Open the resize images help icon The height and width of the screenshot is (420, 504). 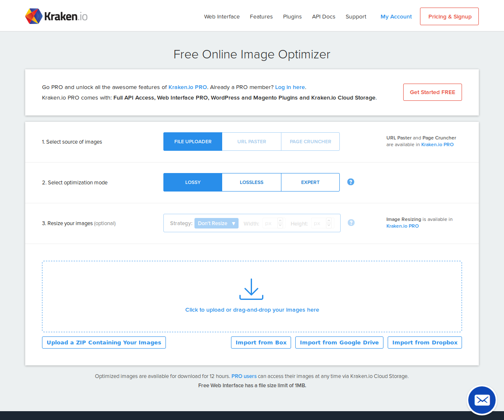click(351, 223)
